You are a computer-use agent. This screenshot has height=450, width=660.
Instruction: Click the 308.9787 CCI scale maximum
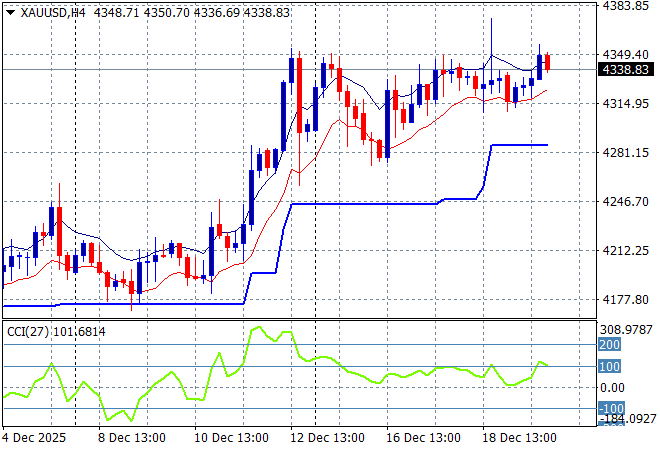pos(626,330)
